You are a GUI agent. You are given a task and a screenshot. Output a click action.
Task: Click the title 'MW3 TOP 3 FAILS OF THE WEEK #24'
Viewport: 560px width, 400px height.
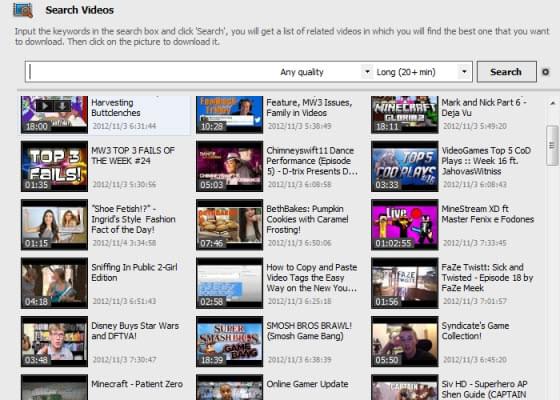coord(133,155)
